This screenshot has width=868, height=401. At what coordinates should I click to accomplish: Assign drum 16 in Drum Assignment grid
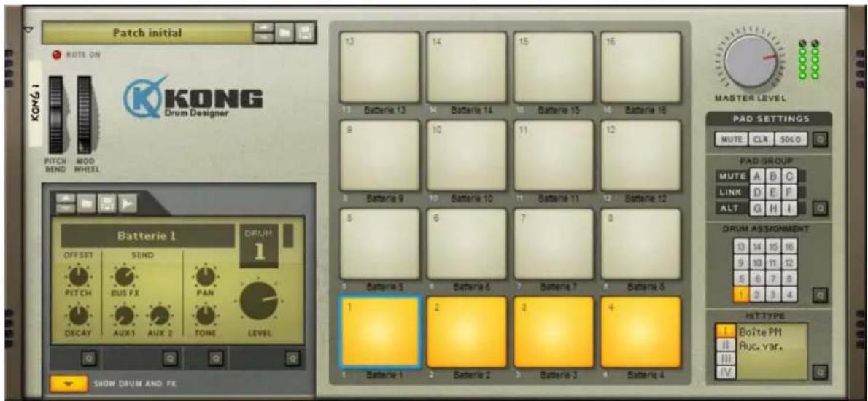(x=789, y=246)
